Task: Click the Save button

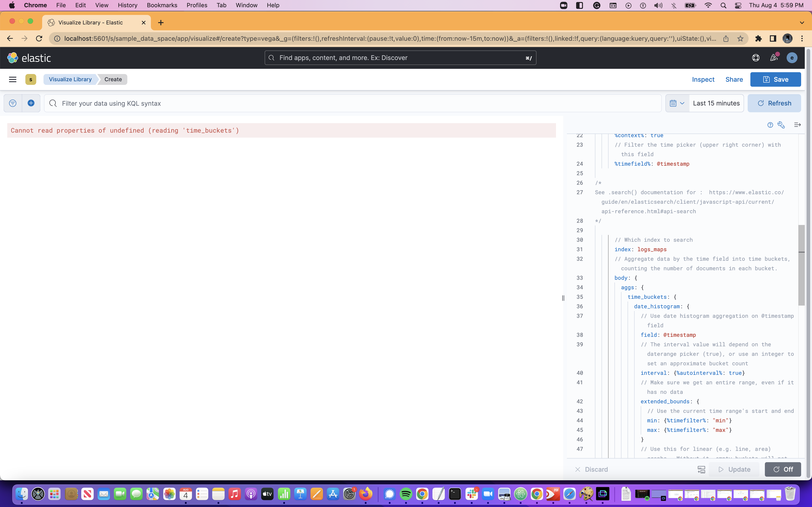Action: coord(776,79)
